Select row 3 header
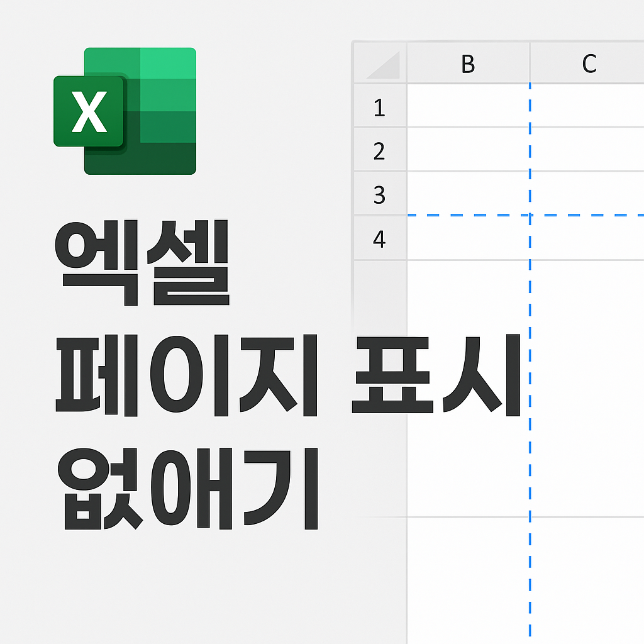The width and height of the screenshot is (644, 644). click(380, 193)
